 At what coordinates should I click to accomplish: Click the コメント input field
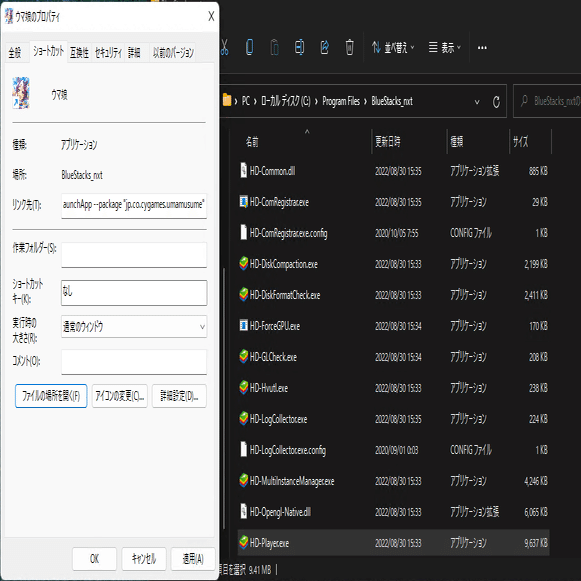click(134, 362)
